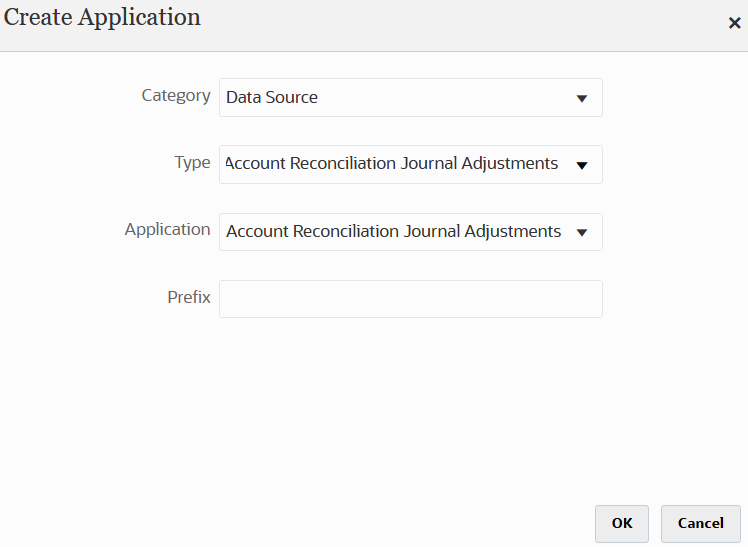Click the Prefix field label
Screen dimensions: 748x547
point(189,297)
